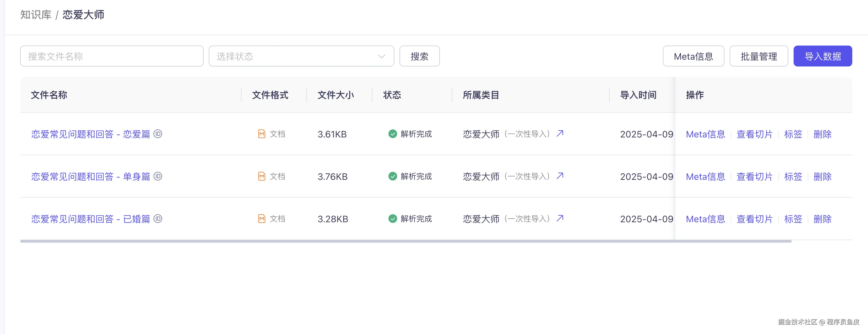Click 标签 in the 单身篇 row
Image resolution: width=868 pixels, height=334 pixels.
point(793,176)
